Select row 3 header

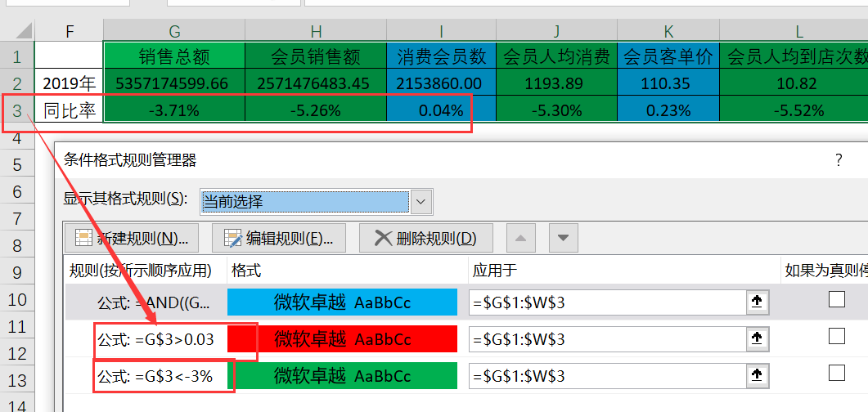(16, 110)
